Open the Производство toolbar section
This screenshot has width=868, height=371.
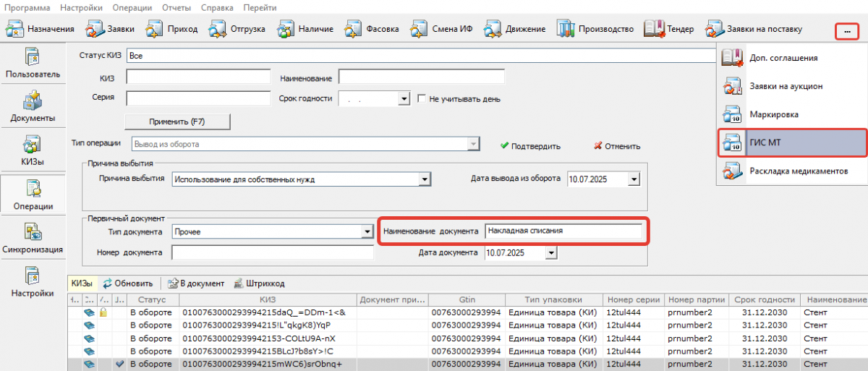[x=596, y=29]
